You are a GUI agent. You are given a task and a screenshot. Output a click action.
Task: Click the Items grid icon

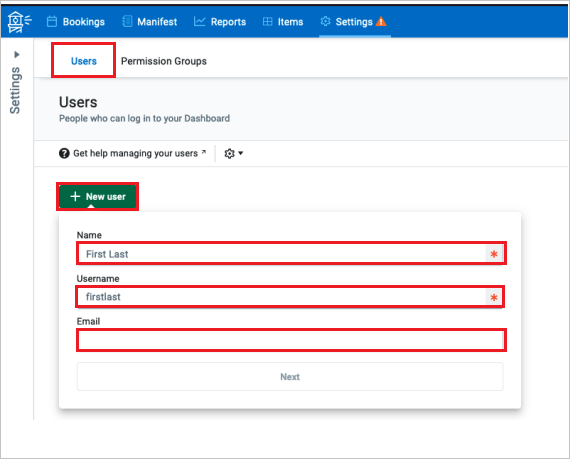[x=268, y=22]
